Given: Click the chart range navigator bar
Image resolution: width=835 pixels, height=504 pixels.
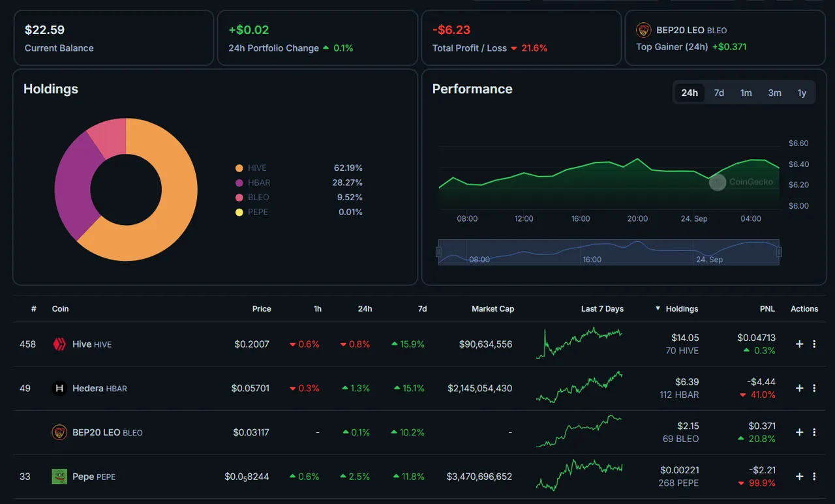Looking at the screenshot, I should (609, 252).
